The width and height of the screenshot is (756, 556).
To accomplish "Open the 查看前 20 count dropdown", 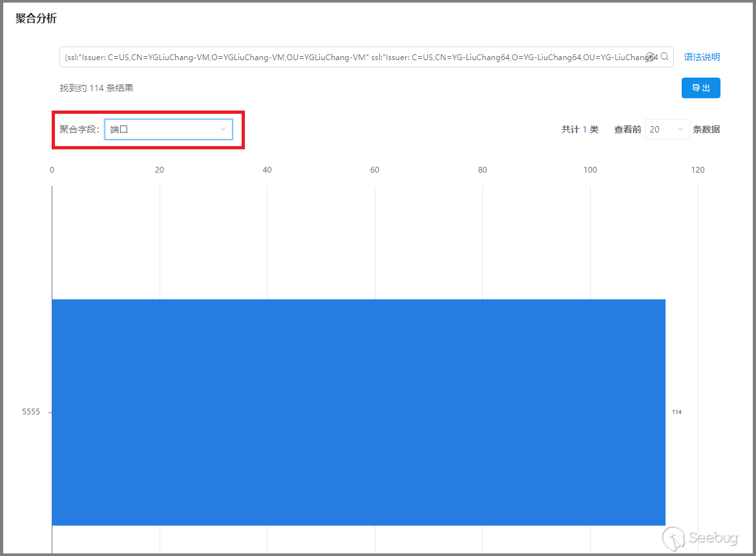I will pyautogui.click(x=667, y=129).
